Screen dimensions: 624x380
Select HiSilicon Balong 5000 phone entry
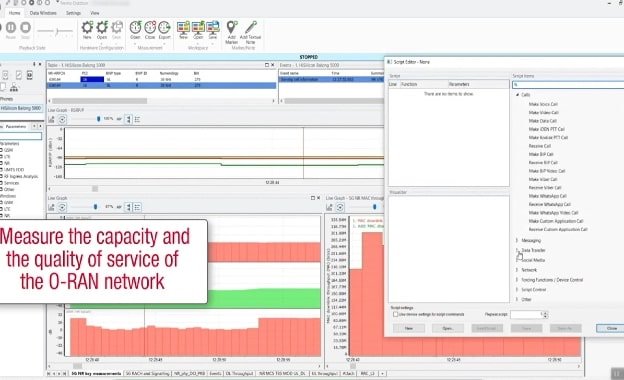[x=21, y=108]
